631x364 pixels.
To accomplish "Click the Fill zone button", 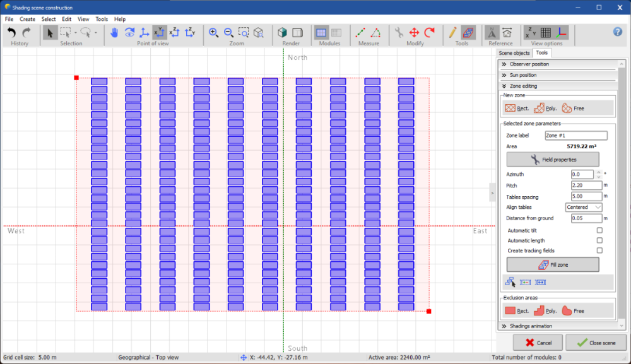I will click(x=553, y=265).
